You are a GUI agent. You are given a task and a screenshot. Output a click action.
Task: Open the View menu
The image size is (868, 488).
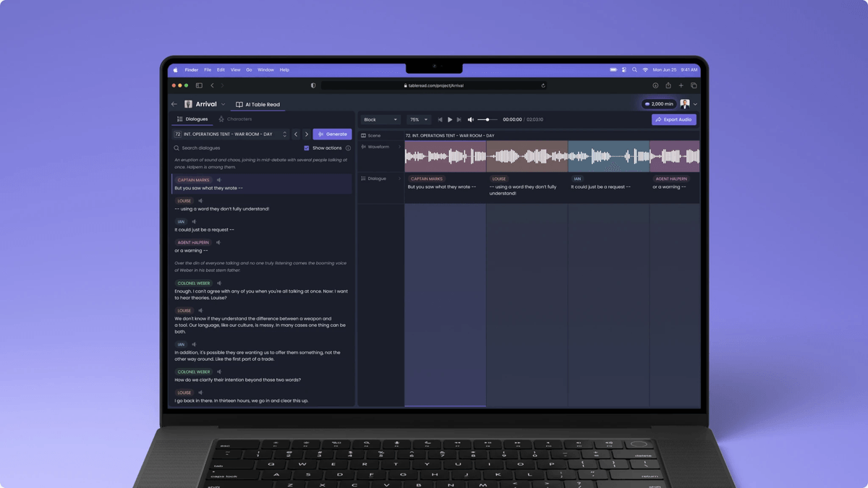click(x=235, y=70)
